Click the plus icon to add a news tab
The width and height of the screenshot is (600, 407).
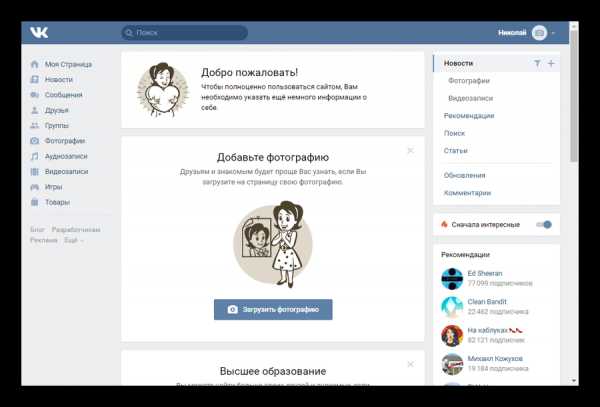point(551,63)
